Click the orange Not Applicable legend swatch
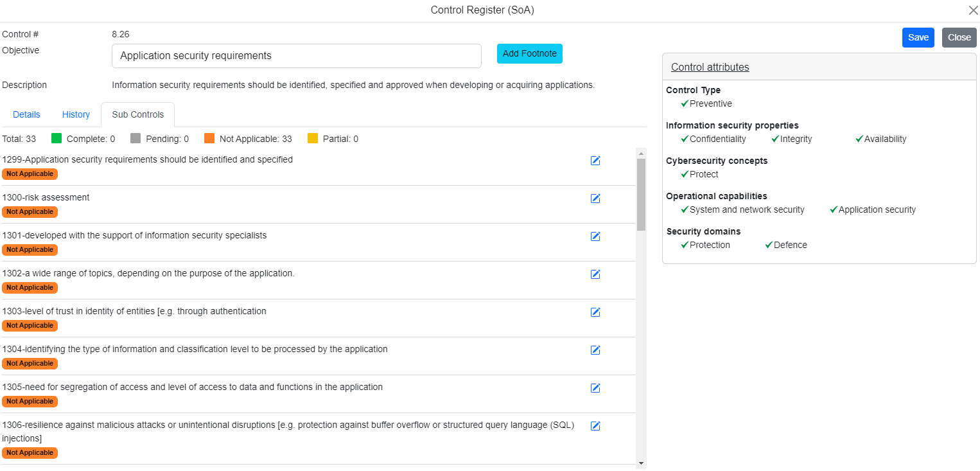The height and width of the screenshot is (471, 980). (209, 139)
